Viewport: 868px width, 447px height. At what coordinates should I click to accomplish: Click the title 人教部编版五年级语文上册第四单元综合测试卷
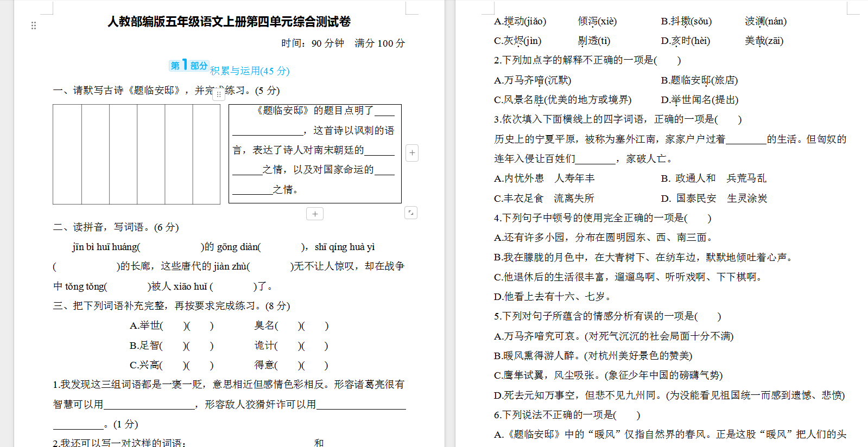click(229, 22)
